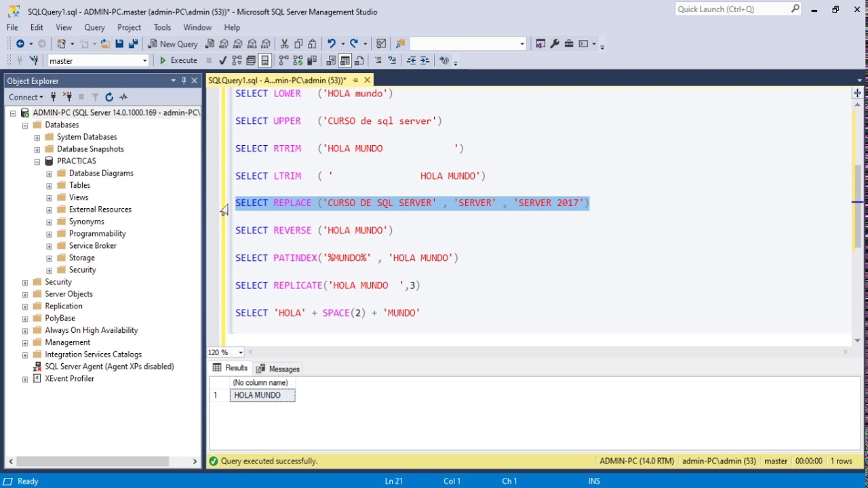This screenshot has width=868, height=488.
Task: Expand the Programmability folder
Action: pos(50,234)
